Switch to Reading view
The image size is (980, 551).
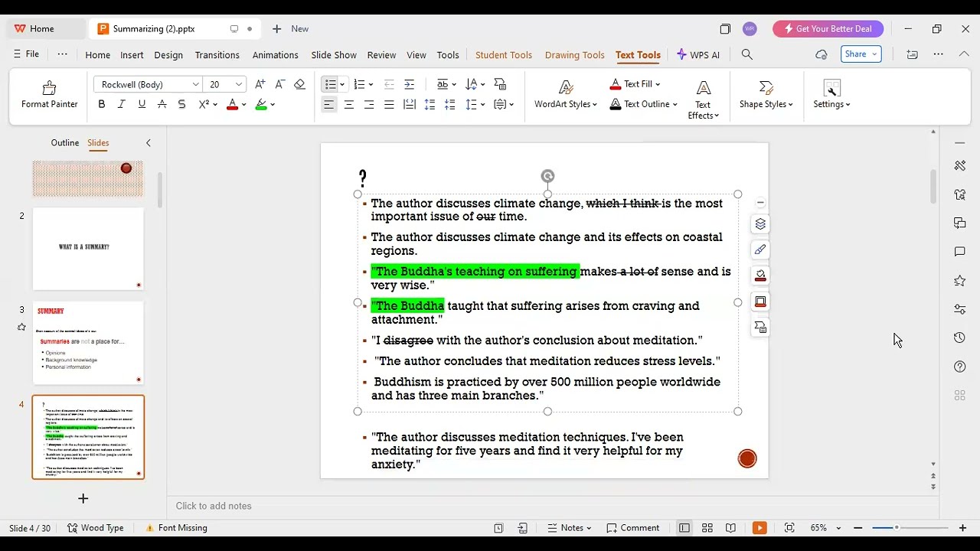pos(730,528)
